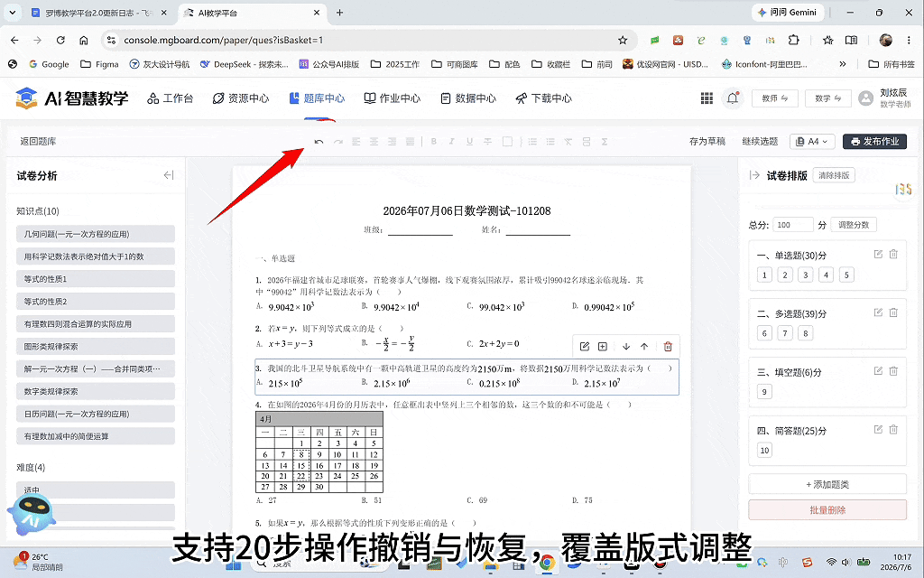Click the sigma formula icon
The width and height of the screenshot is (924, 578).
(605, 142)
